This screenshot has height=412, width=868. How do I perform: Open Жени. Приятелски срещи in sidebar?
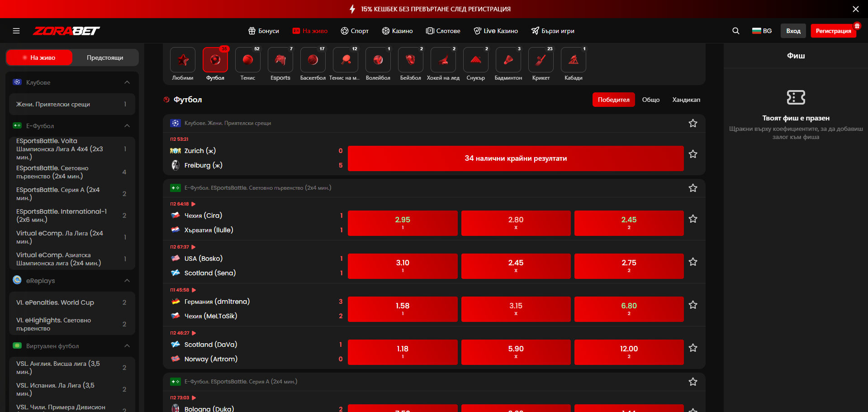tap(72, 104)
